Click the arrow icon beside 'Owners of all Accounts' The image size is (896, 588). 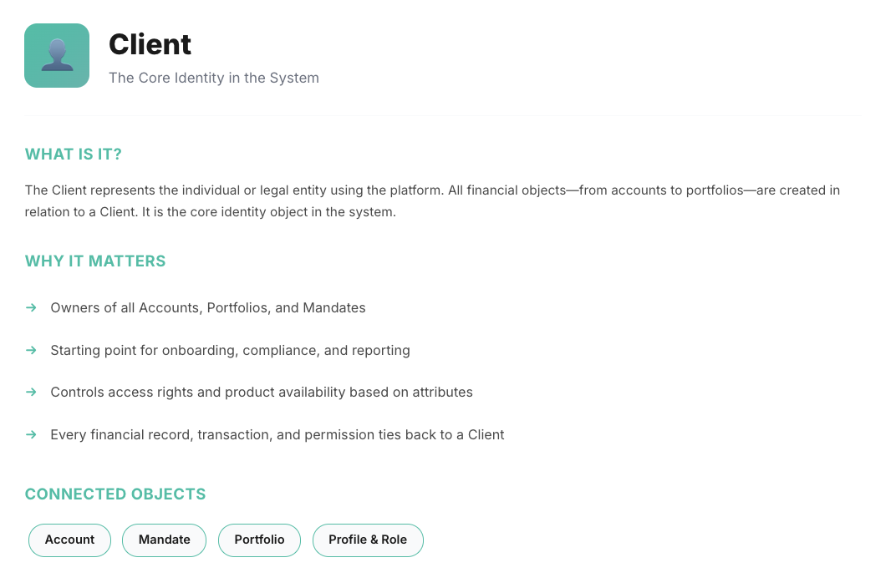[x=31, y=307]
